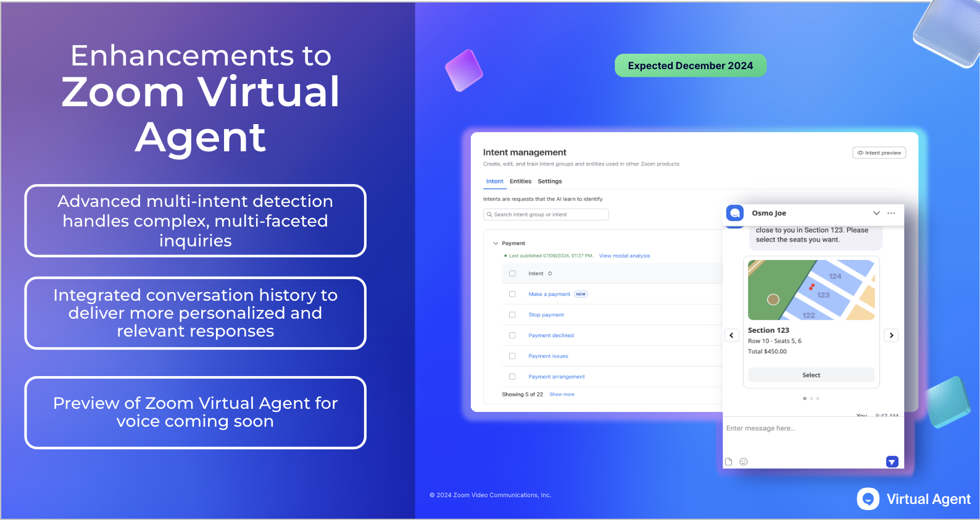Click the attach file icon in chat

click(x=729, y=462)
